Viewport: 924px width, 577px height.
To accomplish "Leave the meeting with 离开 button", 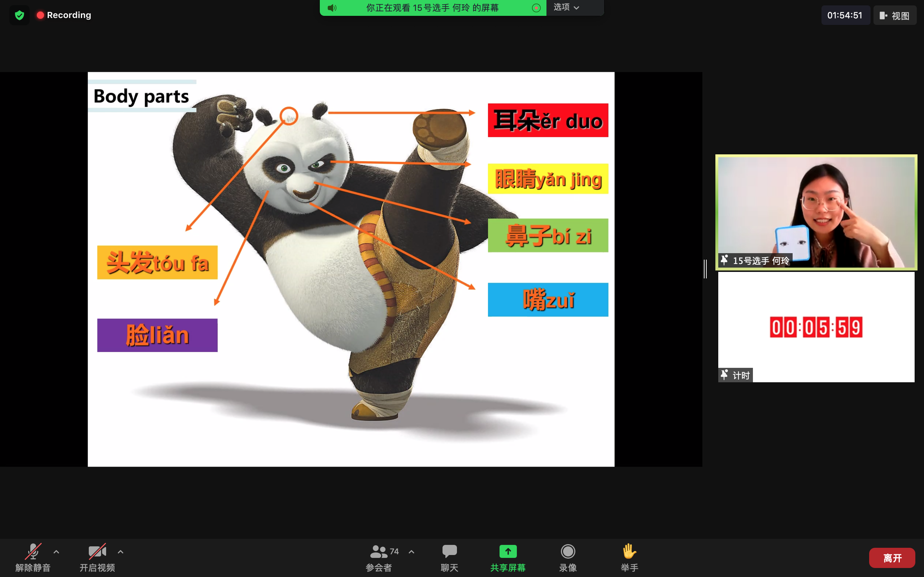I will [892, 558].
